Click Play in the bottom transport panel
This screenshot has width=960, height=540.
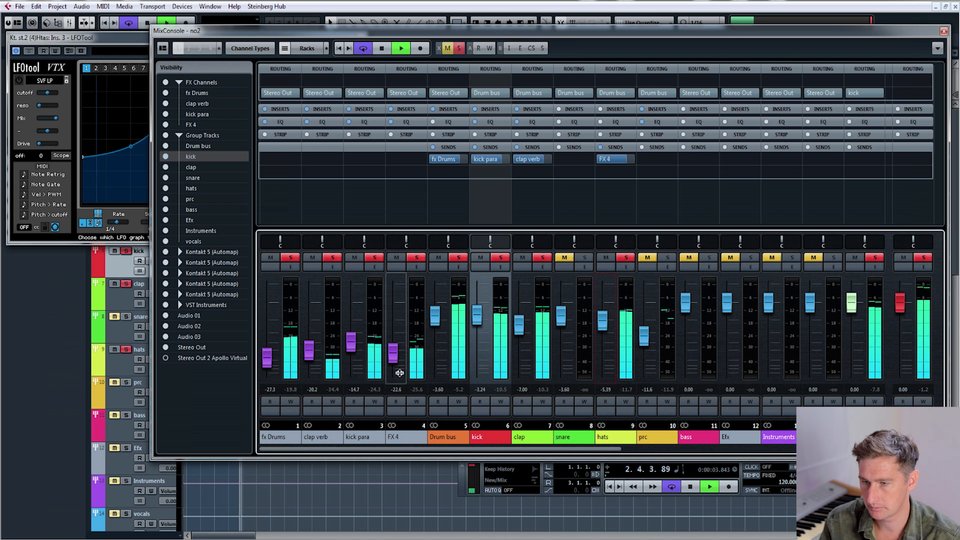point(710,487)
